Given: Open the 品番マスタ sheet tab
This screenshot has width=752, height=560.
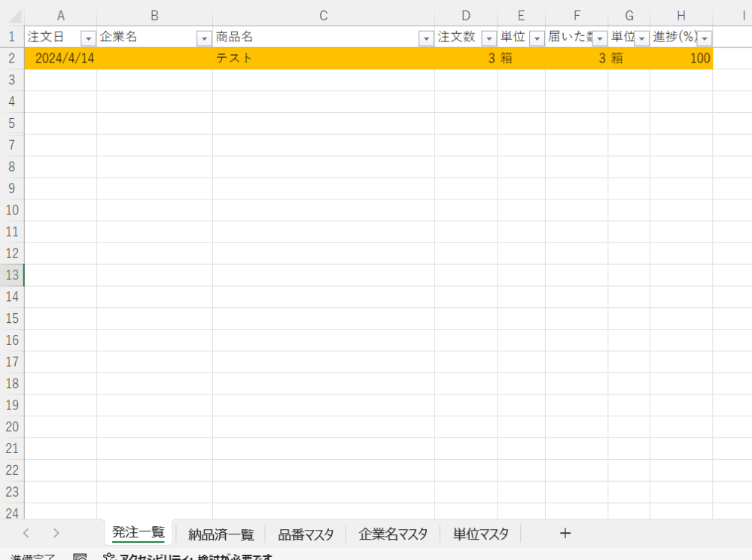Looking at the screenshot, I should tap(306, 534).
